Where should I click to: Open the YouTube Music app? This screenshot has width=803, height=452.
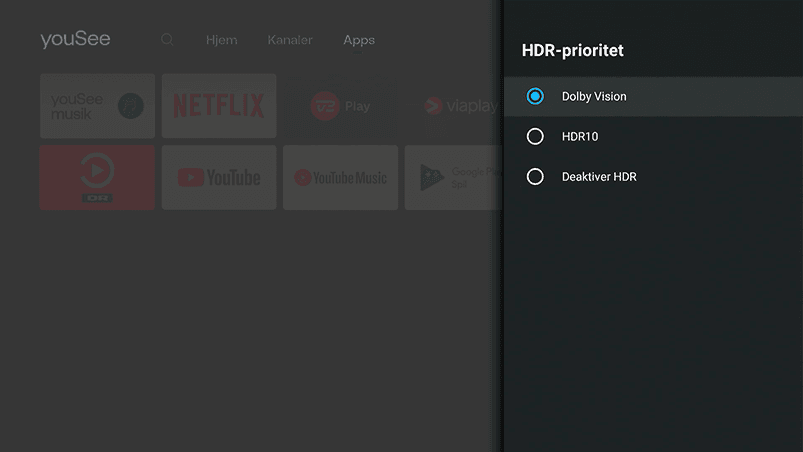[x=340, y=177]
